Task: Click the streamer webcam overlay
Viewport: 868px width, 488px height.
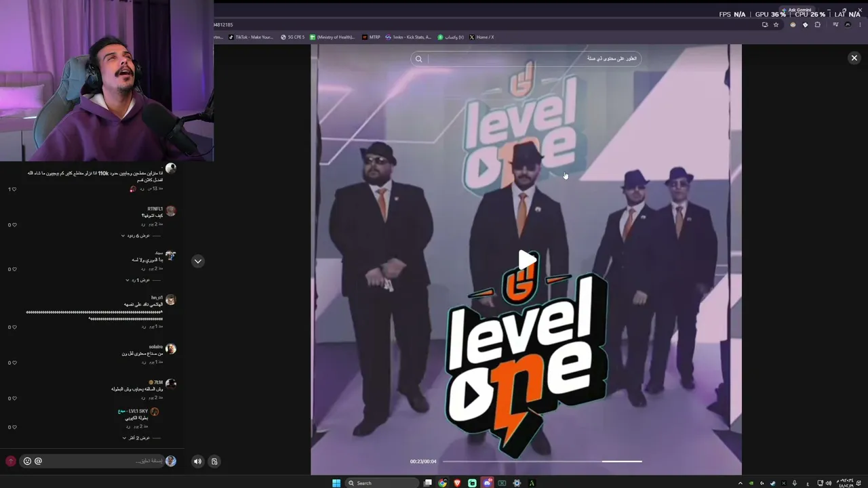Action: (107, 81)
